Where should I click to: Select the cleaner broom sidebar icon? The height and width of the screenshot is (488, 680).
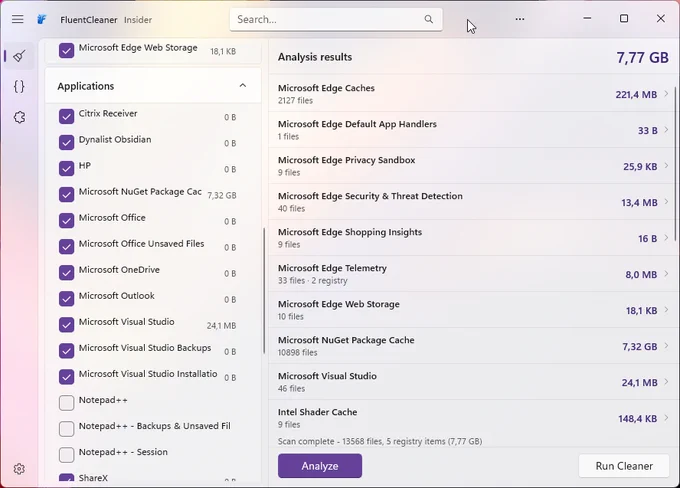point(19,56)
